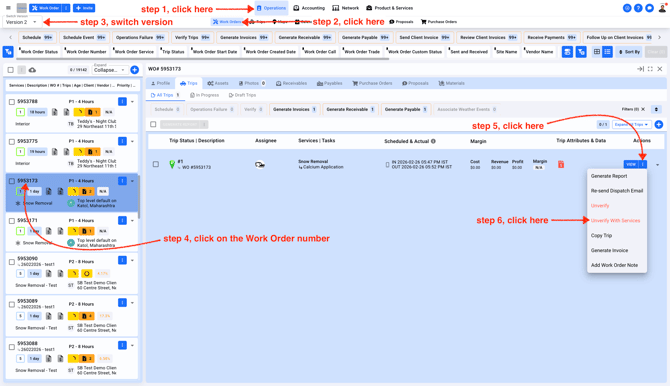Select the checkbox for work order 5953775
Screen dimensions: 670x386
[x=12, y=141]
